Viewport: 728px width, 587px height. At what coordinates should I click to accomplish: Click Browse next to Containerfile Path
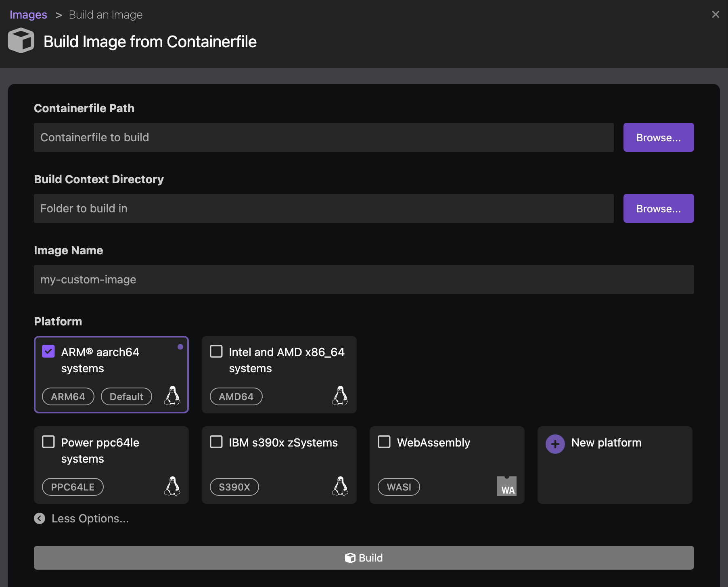[x=658, y=137]
